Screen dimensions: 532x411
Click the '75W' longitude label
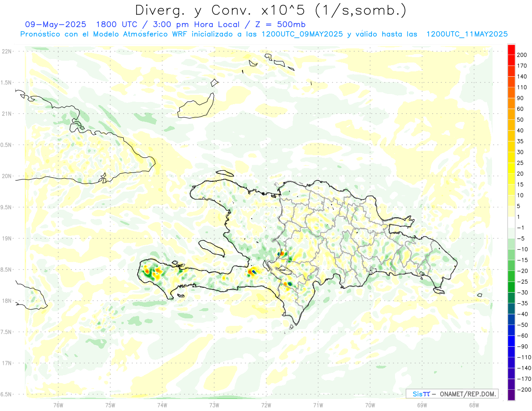click(110, 405)
